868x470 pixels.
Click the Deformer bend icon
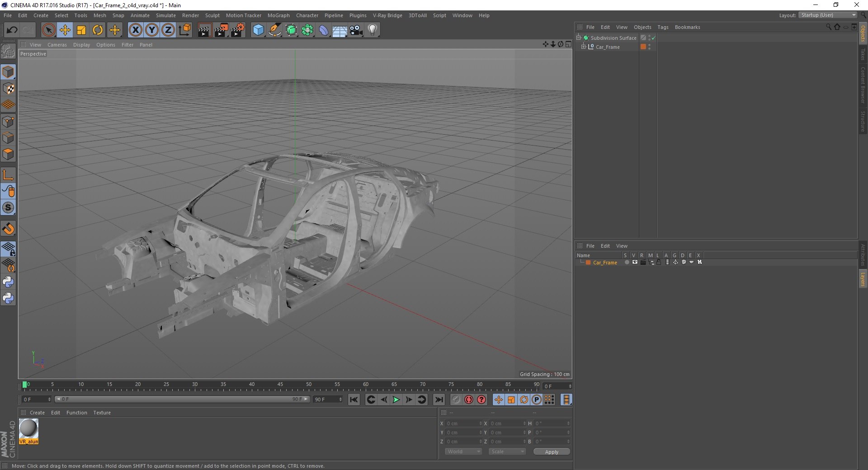(x=324, y=30)
